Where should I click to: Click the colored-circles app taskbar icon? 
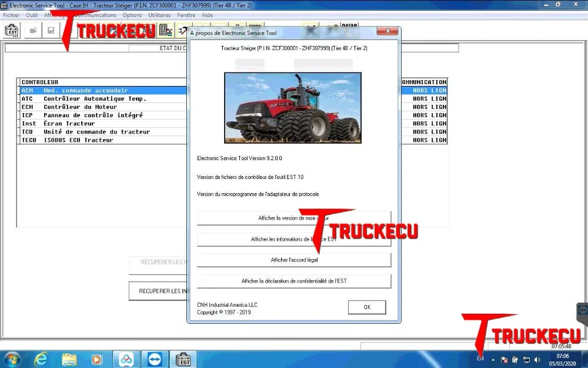click(126, 359)
